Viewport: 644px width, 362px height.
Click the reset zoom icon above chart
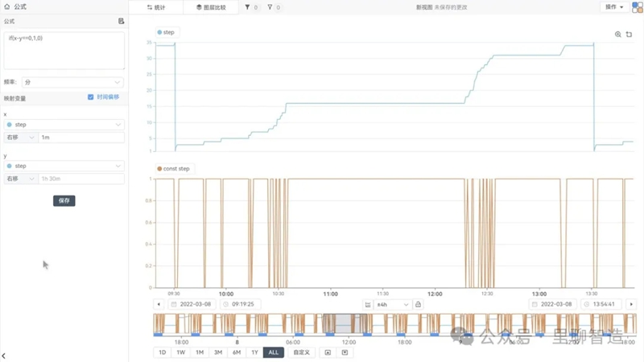point(629,35)
